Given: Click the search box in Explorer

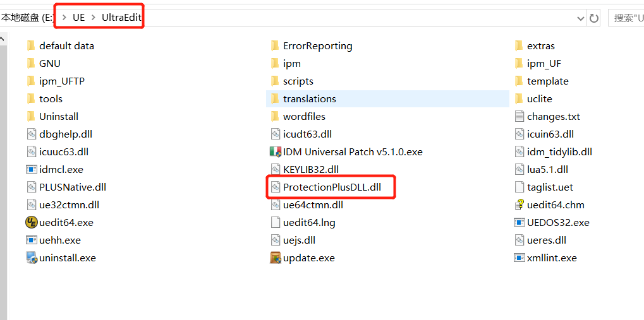Looking at the screenshot, I should (x=626, y=18).
